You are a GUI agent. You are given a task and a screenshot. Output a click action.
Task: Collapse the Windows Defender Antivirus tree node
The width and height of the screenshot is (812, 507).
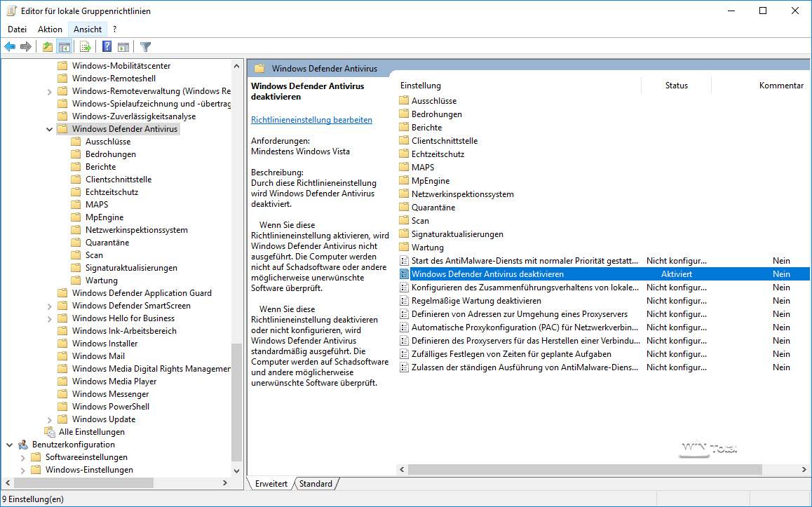49,129
